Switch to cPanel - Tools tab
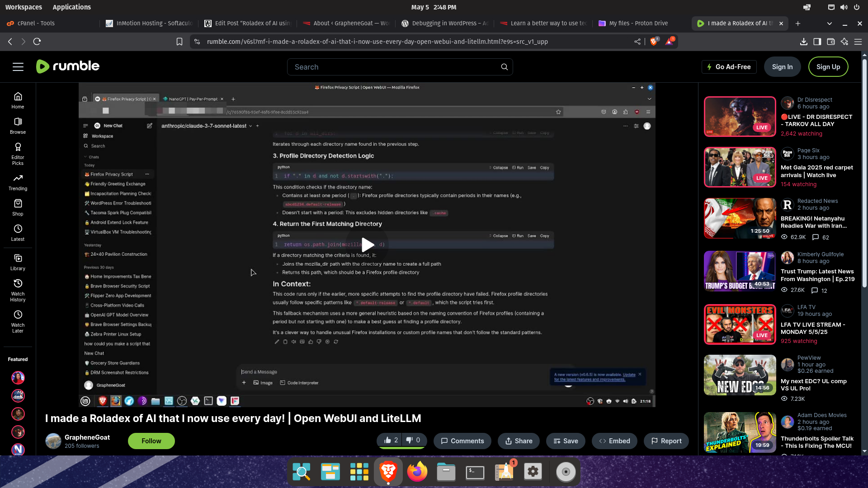 click(49, 23)
